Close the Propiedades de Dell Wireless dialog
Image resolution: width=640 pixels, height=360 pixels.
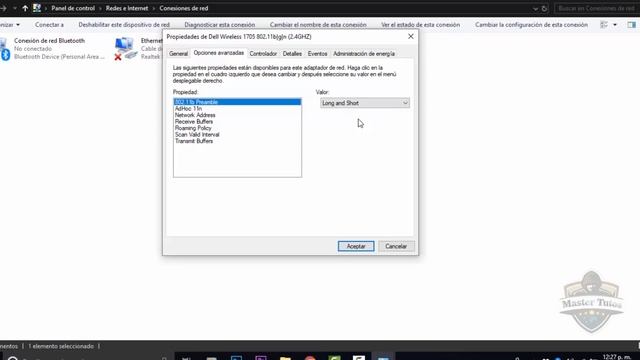[x=411, y=36]
